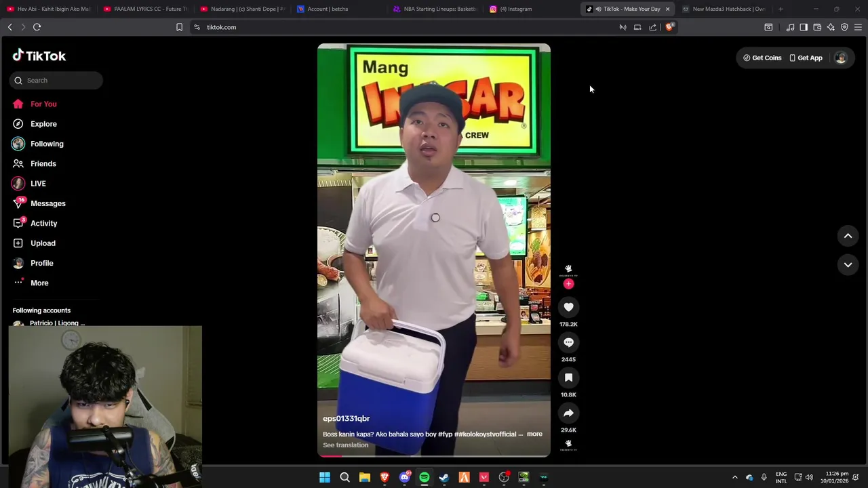The width and height of the screenshot is (868, 488).
Task: Switch to NBA Starting Lineups tab
Action: pyautogui.click(x=436, y=9)
